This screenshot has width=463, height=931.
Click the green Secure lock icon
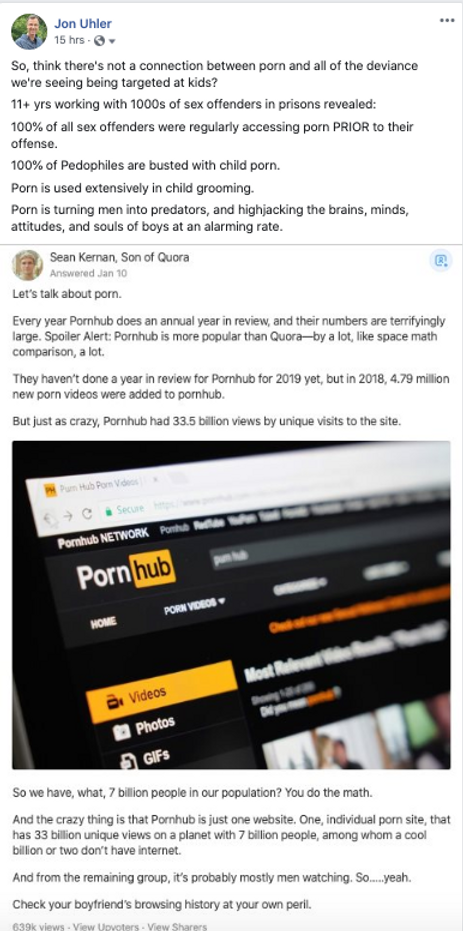(x=107, y=511)
